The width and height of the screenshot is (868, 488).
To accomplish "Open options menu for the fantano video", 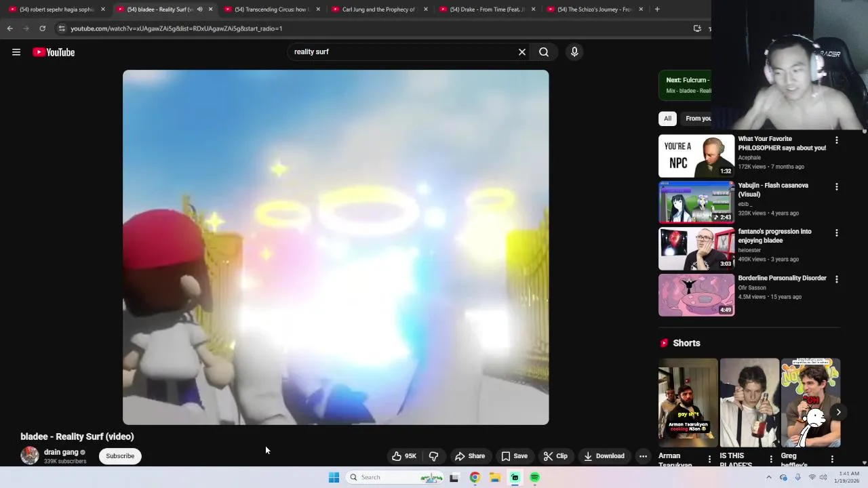I will (x=836, y=232).
